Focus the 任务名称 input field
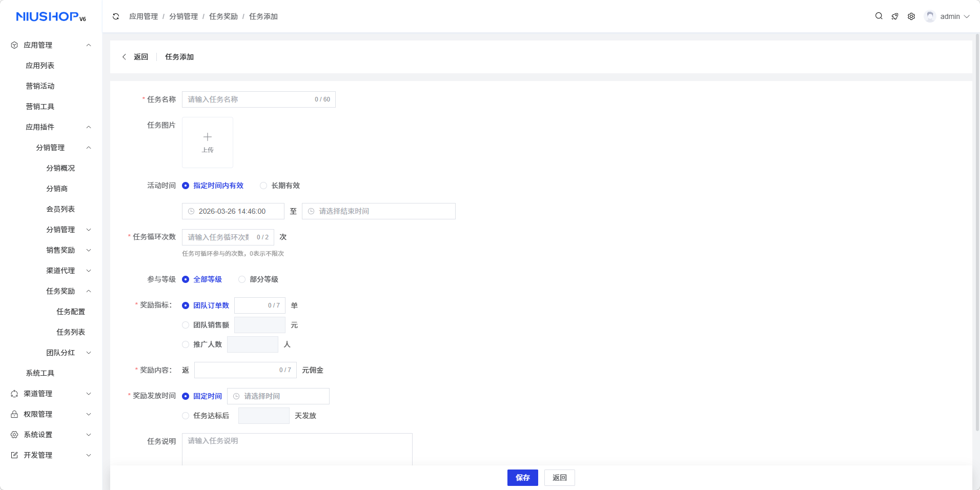Image resolution: width=980 pixels, height=490 pixels. pos(249,99)
